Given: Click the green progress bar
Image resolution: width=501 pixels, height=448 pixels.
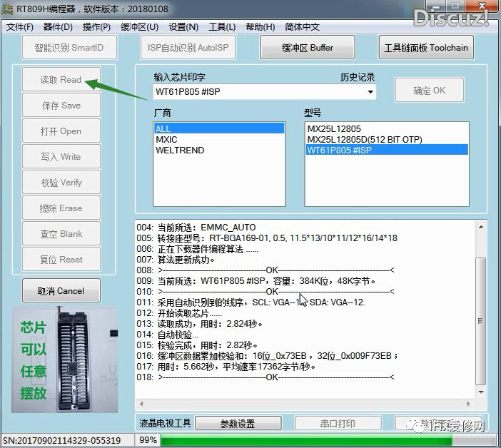Looking at the screenshot, I should pos(328,440).
